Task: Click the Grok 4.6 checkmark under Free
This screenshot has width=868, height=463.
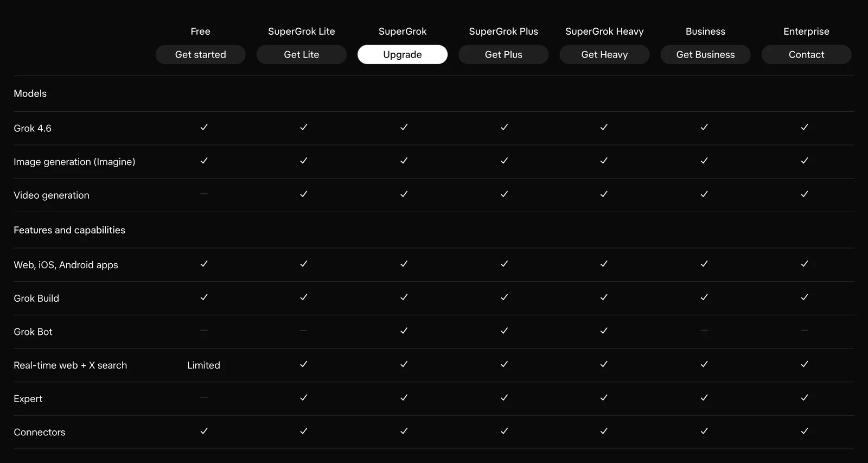Action: (204, 127)
